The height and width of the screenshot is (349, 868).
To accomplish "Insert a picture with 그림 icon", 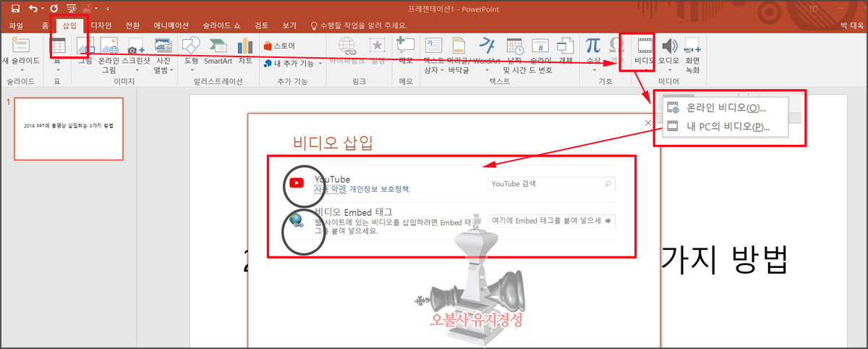I will [85, 46].
